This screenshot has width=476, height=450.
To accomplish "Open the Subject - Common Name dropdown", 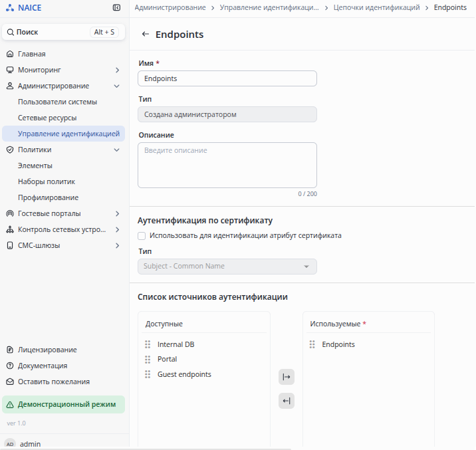I will 227,267.
